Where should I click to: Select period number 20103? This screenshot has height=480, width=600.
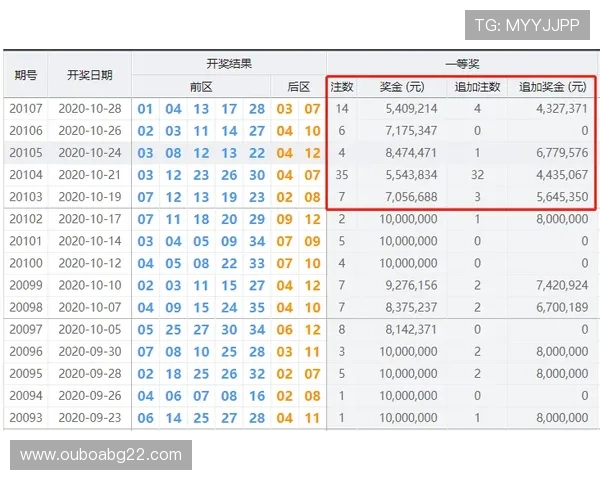[26, 197]
